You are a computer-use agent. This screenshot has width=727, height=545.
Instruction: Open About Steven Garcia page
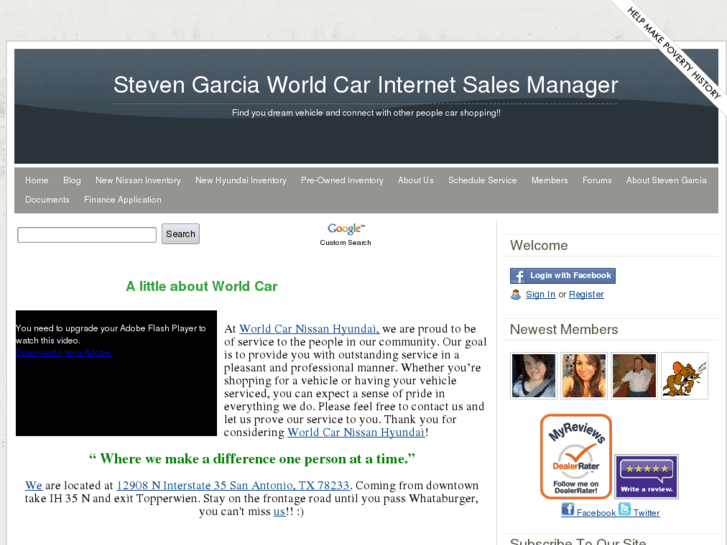666,180
